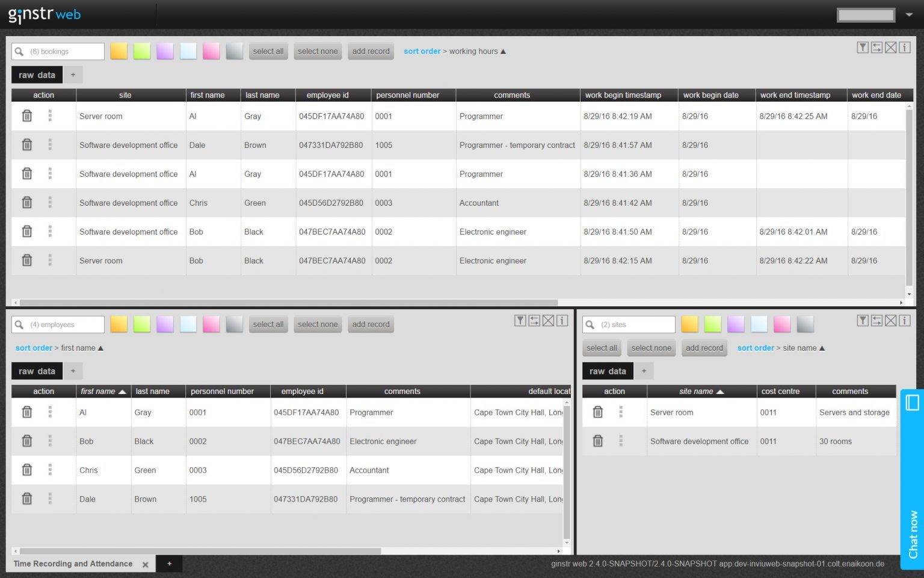The width and height of the screenshot is (924, 578).
Task: Choose the green color swatch in bookings panel
Action: (x=142, y=51)
